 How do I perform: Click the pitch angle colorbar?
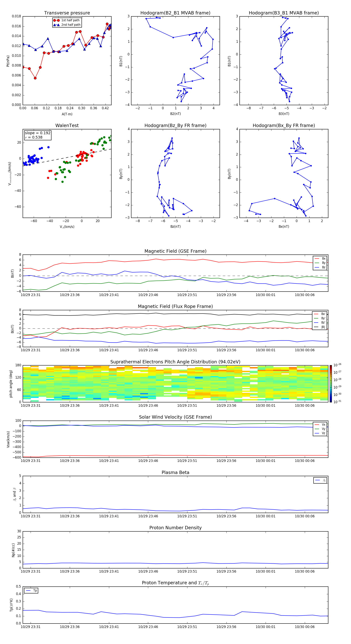[331, 384]
